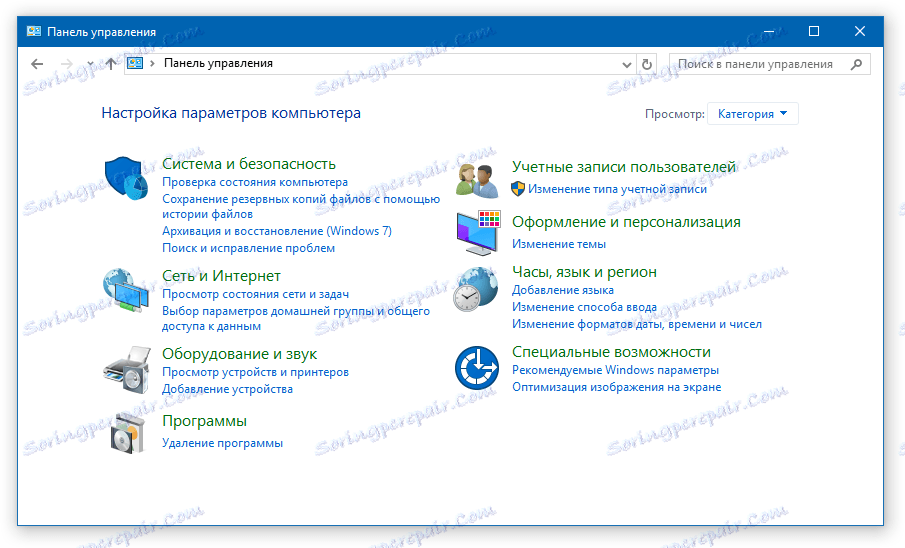Open the Программы disc box icon
905x548 pixels.
127,434
